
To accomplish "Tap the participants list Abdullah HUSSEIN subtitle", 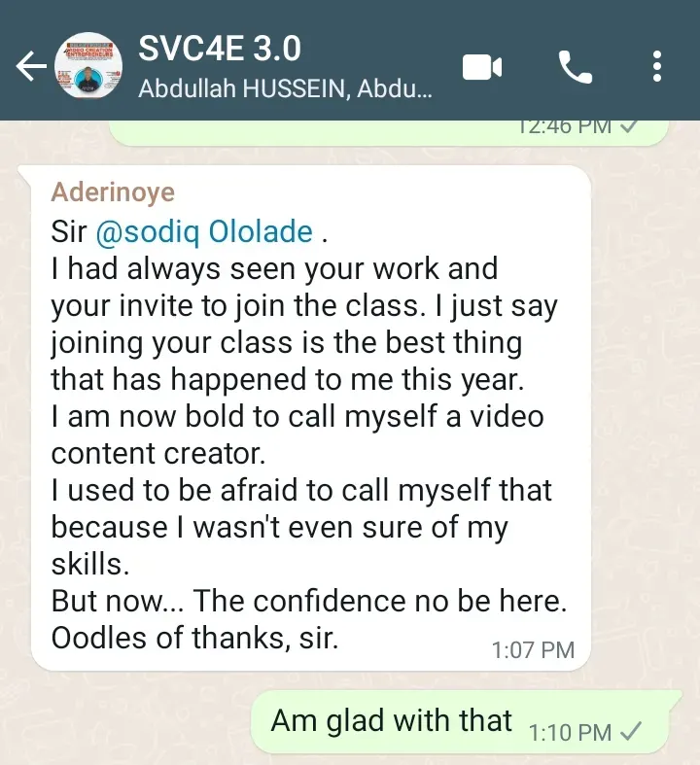I will click(x=286, y=89).
